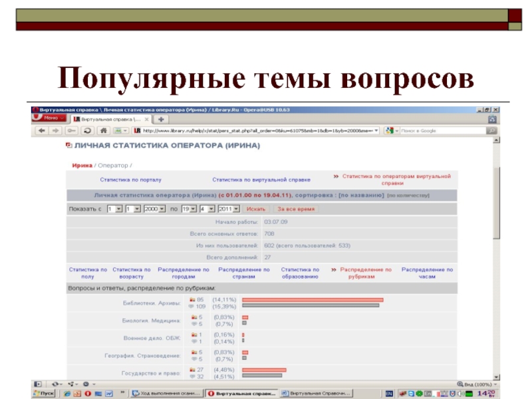
Task: Click the vertical scrollbar up arrow
Action: click(496, 140)
